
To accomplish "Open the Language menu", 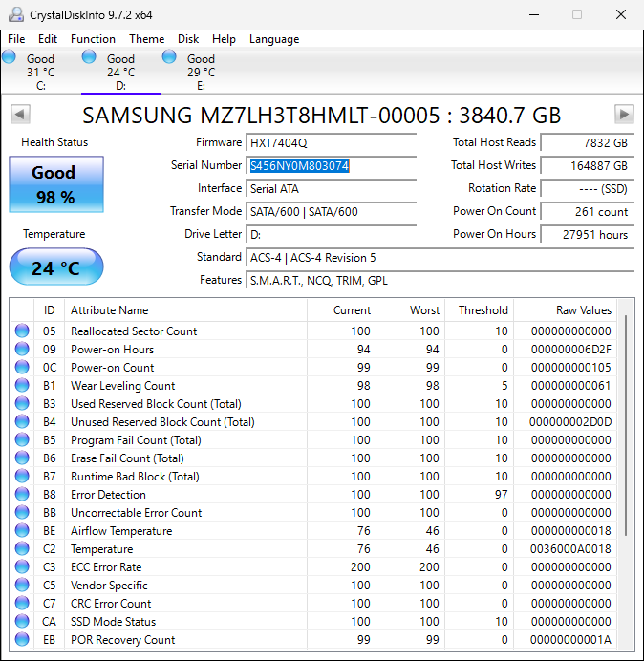I will point(274,39).
